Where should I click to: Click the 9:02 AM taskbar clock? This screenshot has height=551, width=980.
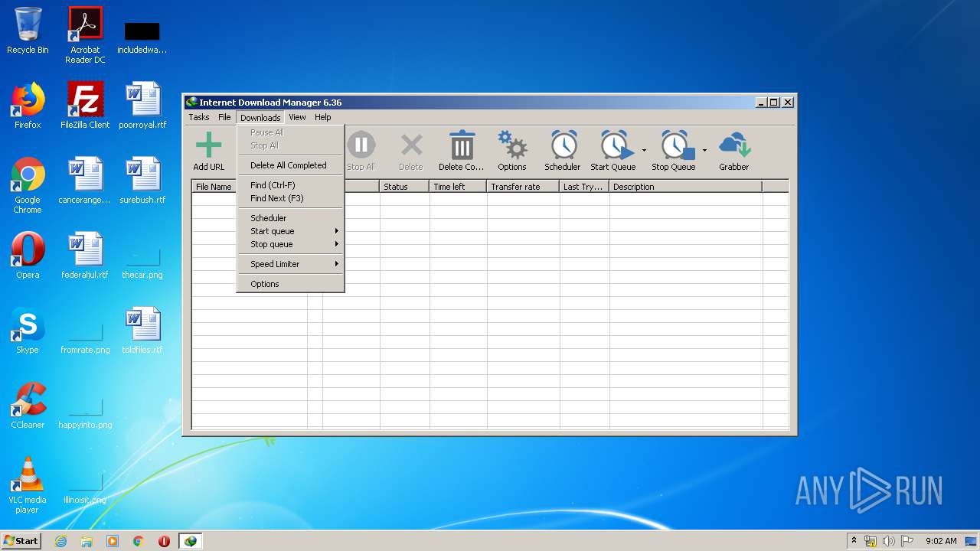point(941,541)
